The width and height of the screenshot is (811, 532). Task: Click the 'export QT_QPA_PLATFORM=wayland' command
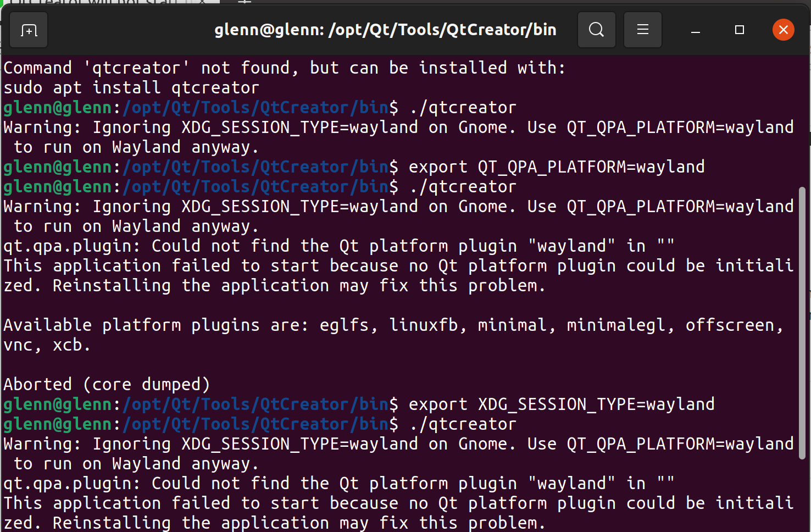pos(556,167)
